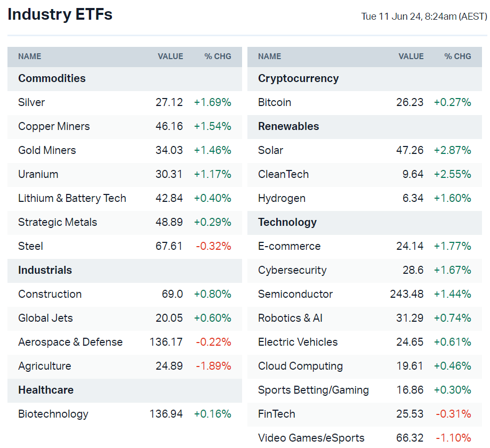490x448 pixels.
Task: Click the date and time stamp
Action: tap(424, 17)
